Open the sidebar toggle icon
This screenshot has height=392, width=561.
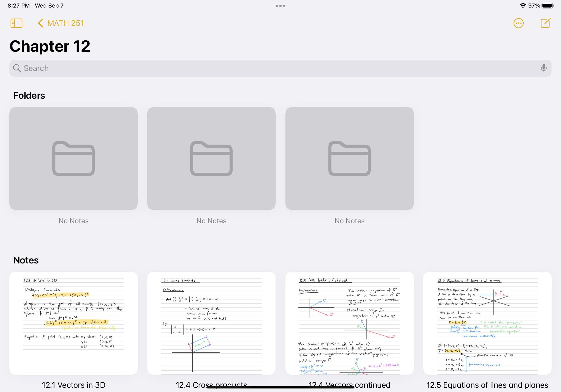point(16,23)
